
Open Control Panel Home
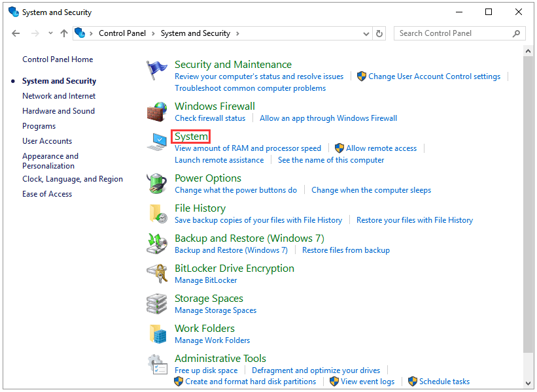pyautogui.click(x=58, y=59)
